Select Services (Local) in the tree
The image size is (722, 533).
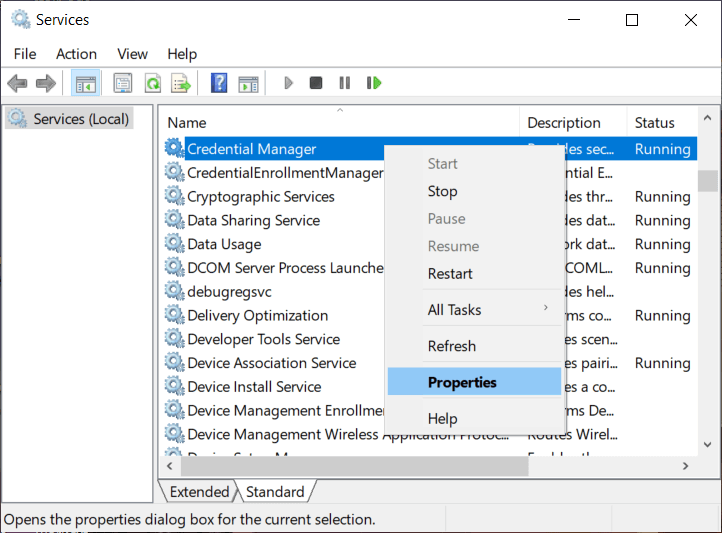click(81, 119)
